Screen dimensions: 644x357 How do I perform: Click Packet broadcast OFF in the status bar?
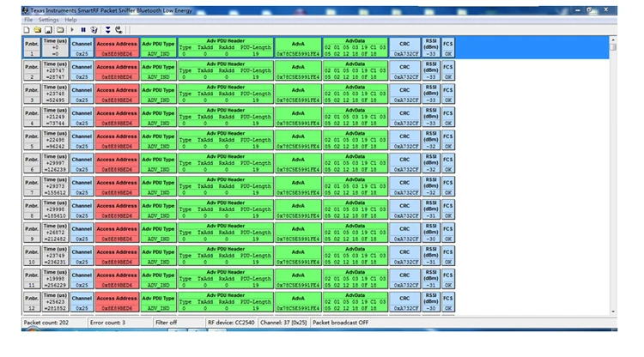click(x=341, y=323)
